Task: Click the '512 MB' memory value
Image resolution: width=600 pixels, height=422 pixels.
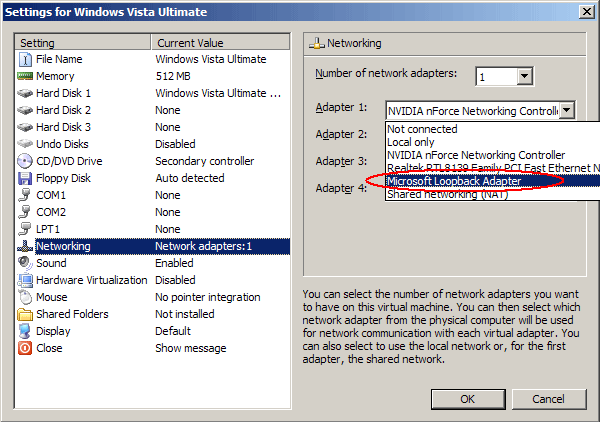Action: (x=173, y=76)
